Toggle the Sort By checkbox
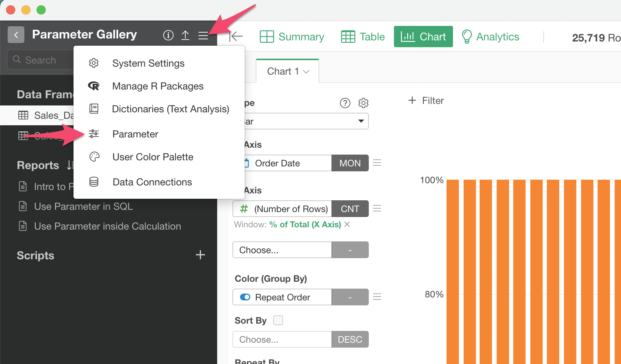This screenshot has width=621, height=364. coord(278,320)
